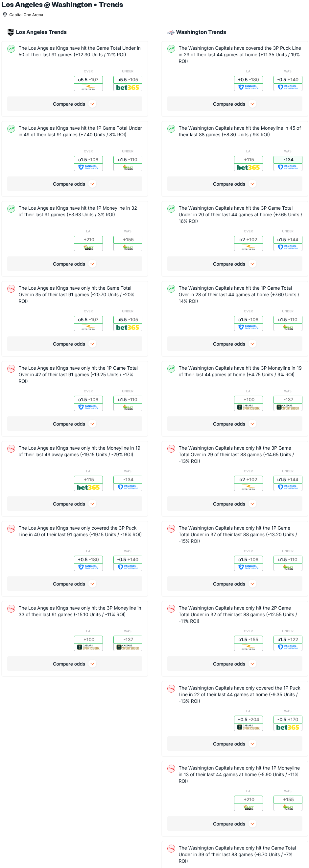Viewport: 309px width, 868px height.
Task: Click the green uptrend icon beside Kings Game Total Under trend
Action: (11, 48)
